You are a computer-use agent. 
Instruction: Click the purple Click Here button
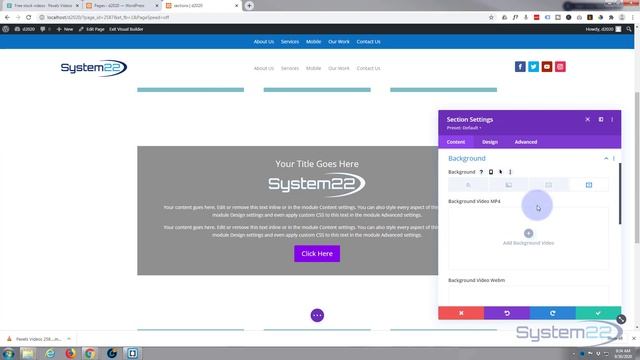click(317, 253)
